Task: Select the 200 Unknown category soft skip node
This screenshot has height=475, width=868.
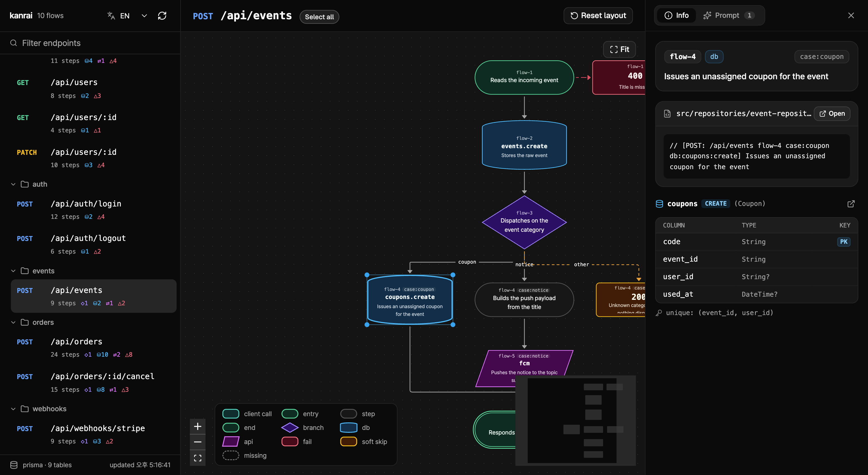Action: coord(621,300)
